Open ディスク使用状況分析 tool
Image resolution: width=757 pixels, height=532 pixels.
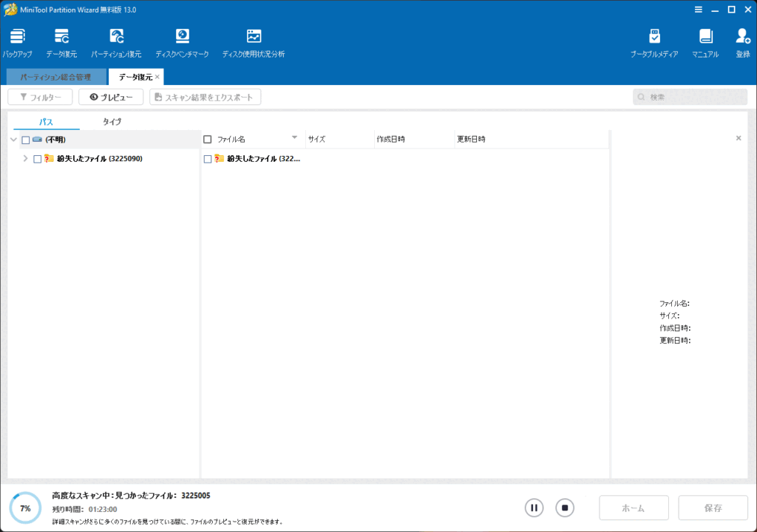tap(254, 37)
